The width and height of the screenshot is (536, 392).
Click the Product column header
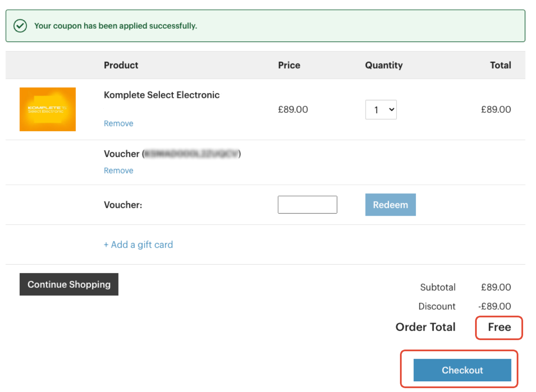(121, 65)
